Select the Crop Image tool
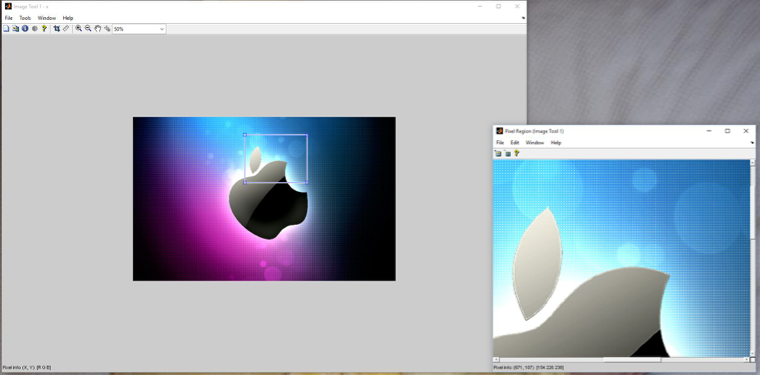This screenshot has height=375, width=760. 57,29
